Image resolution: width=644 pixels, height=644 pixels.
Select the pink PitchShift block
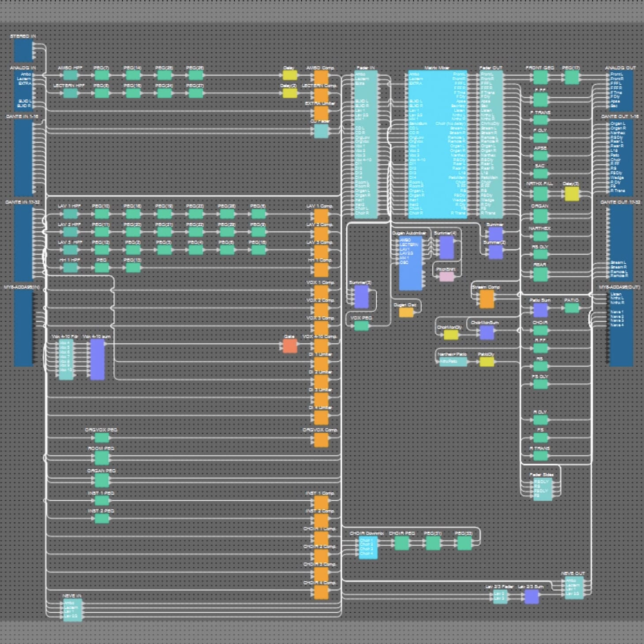coord(446,277)
